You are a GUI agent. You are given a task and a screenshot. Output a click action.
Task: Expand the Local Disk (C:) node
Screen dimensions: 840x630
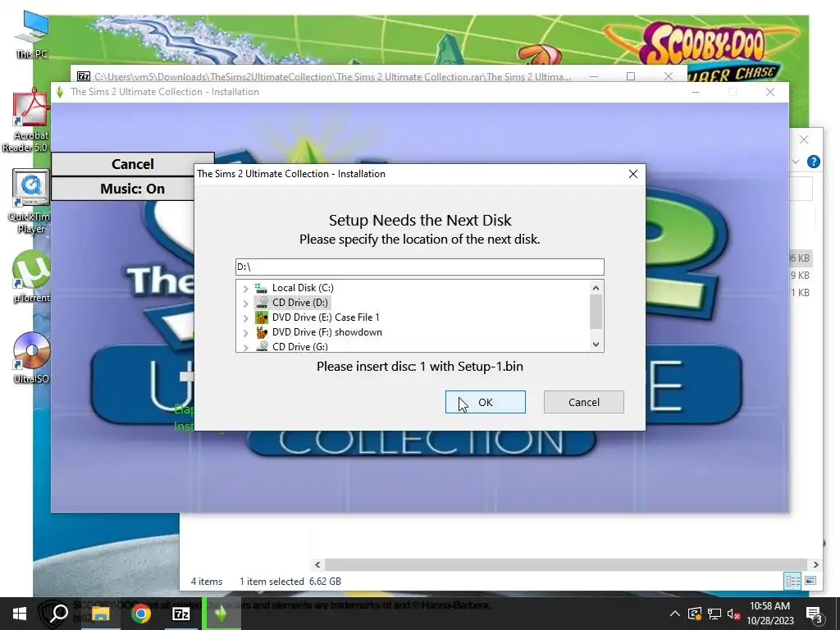coord(245,289)
